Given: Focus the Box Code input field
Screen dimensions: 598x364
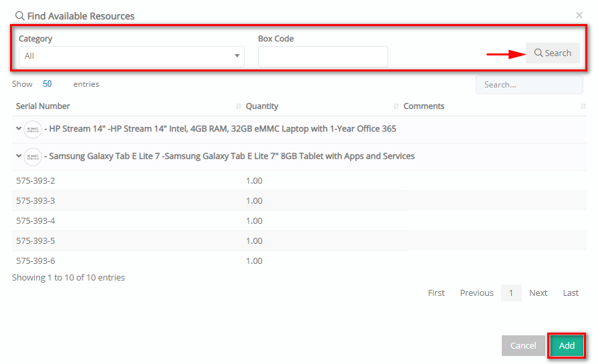Looking at the screenshot, I should (x=323, y=56).
